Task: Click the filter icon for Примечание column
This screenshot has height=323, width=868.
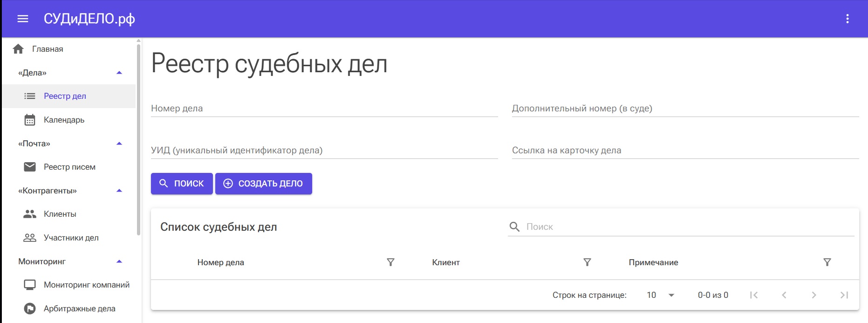Action: tap(827, 262)
